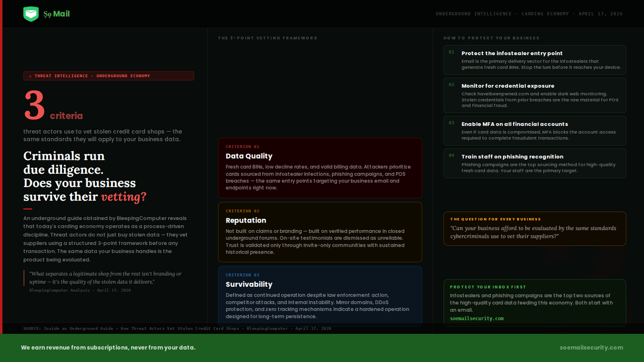644x362 pixels.
Task: Click 'Monitor for credential exposure'
Action: [x=508, y=86]
